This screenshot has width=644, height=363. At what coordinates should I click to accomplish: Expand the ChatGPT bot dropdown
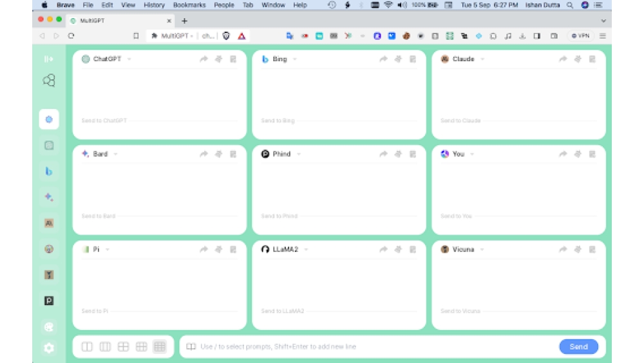pos(129,59)
